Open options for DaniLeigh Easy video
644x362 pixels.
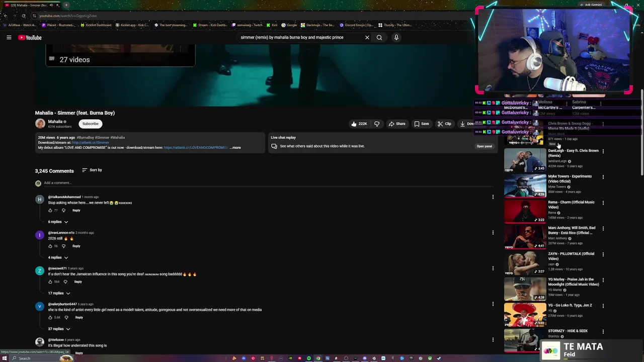point(603,151)
